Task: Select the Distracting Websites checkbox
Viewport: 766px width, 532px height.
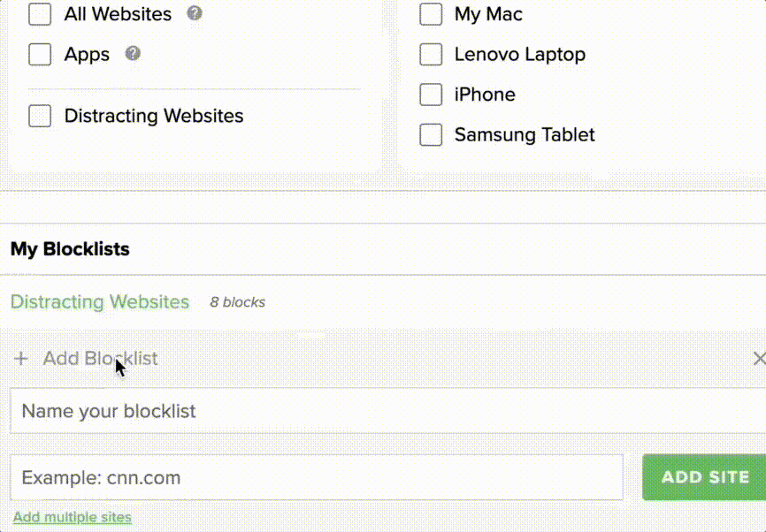Action: (x=39, y=116)
